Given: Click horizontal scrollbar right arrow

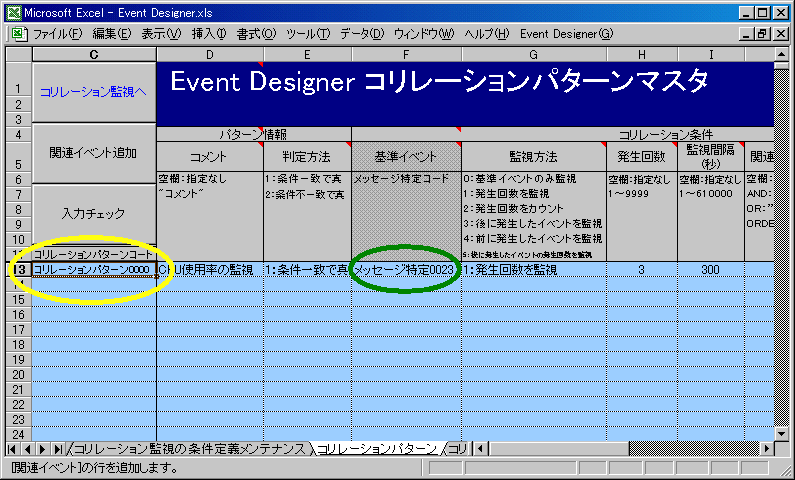Looking at the screenshot, I should pyautogui.click(x=767, y=449).
